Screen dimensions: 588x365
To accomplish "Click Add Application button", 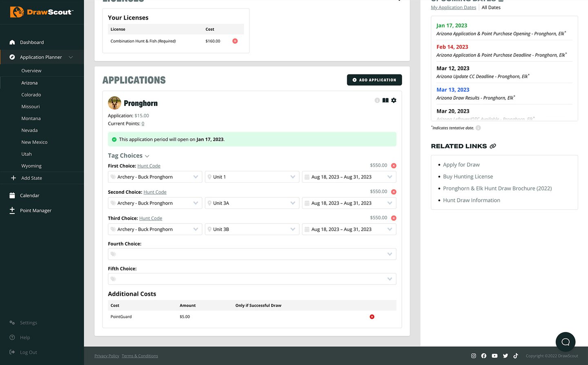I will [374, 80].
